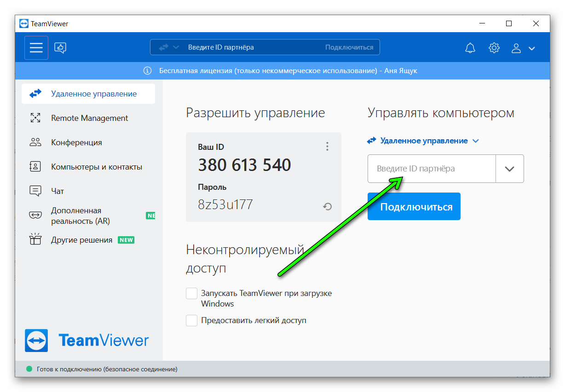Image resolution: width=565 pixels, height=392 pixels.
Task: Click the Управлять компьютером heading
Action: click(x=441, y=113)
